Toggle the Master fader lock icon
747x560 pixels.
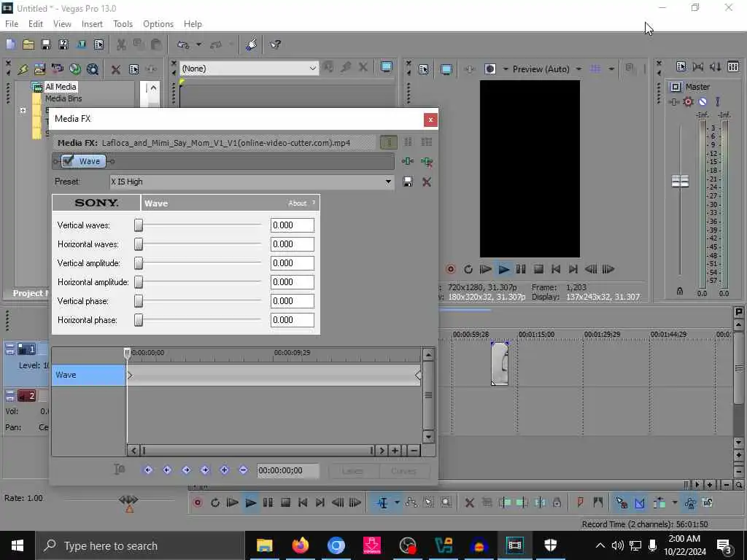click(x=680, y=291)
